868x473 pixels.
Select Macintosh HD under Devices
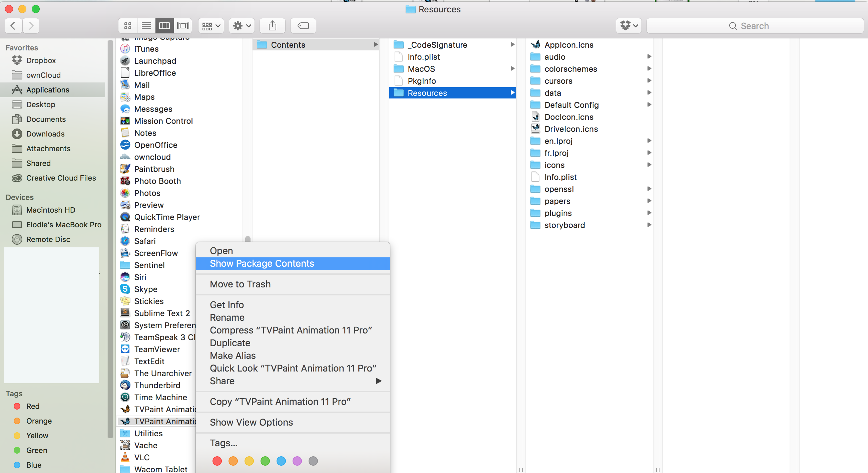(53, 210)
